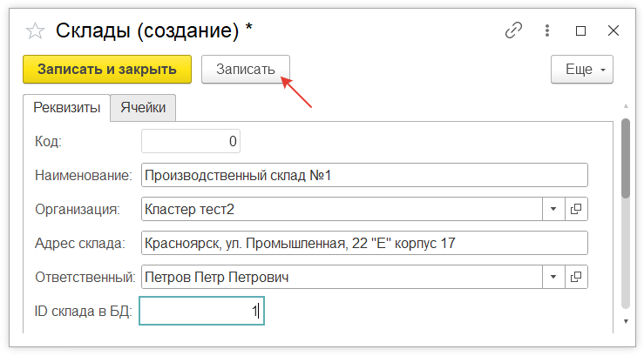Add this form to favorites star
644x356 pixels.
pos(35,31)
